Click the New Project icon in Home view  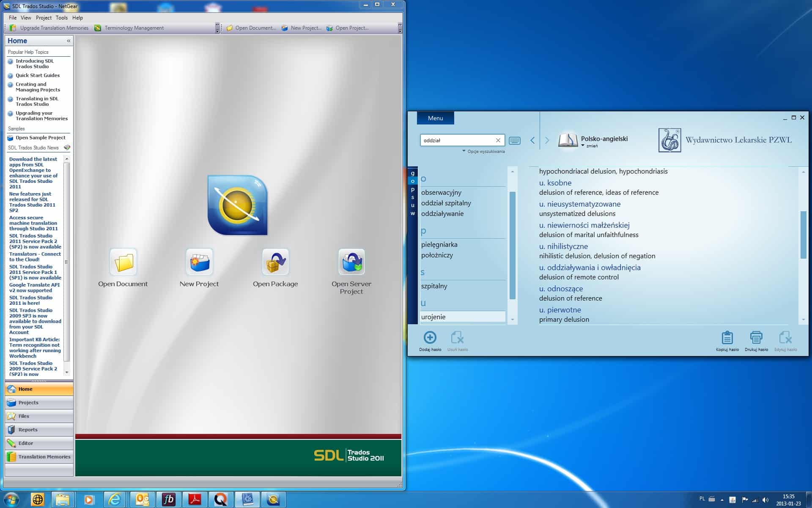(199, 262)
